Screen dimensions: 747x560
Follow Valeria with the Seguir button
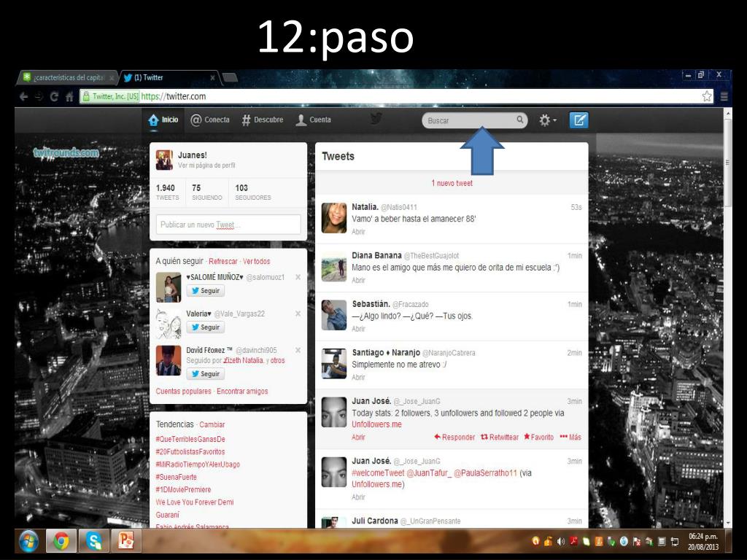click(205, 327)
